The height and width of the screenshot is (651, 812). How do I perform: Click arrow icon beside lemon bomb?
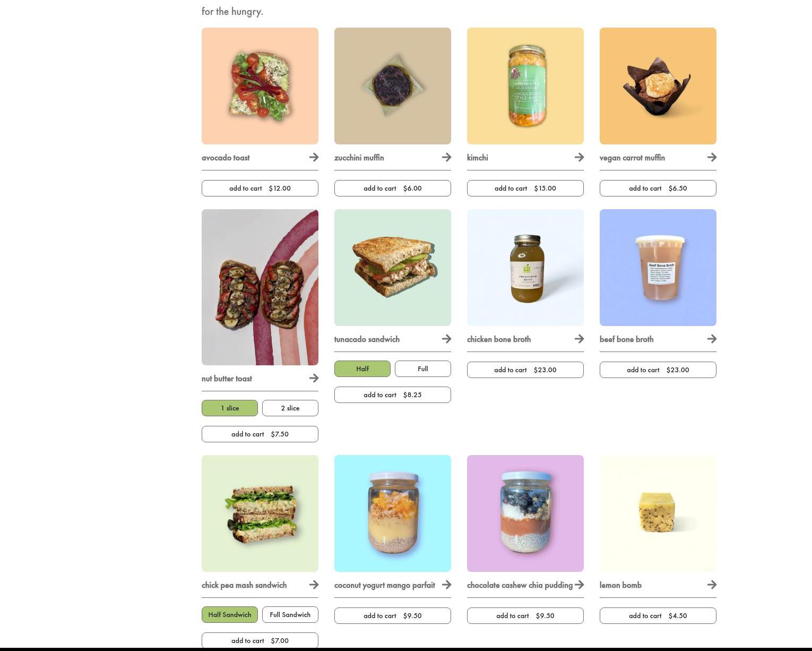[712, 585]
